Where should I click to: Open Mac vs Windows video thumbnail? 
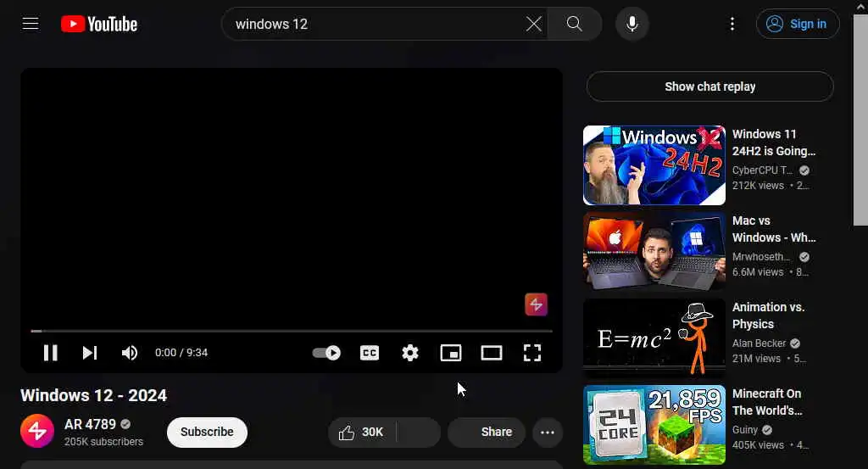[654, 251]
